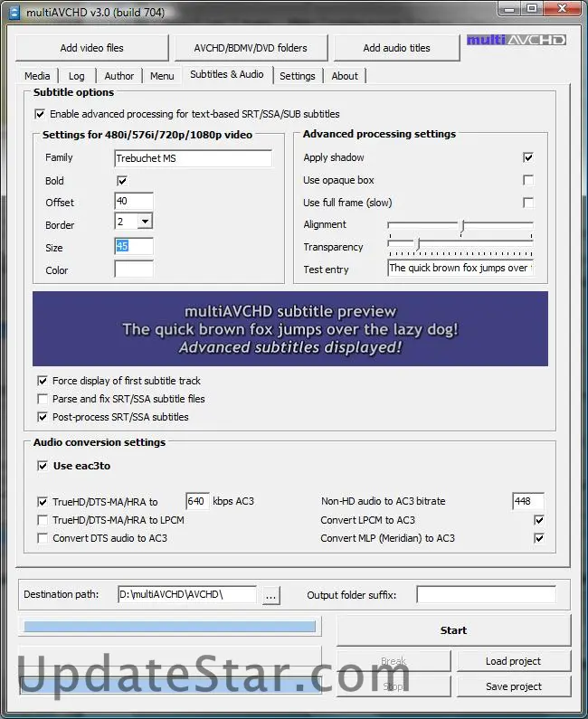Click the Offset value field
This screenshot has width=588, height=719.
[134, 201]
